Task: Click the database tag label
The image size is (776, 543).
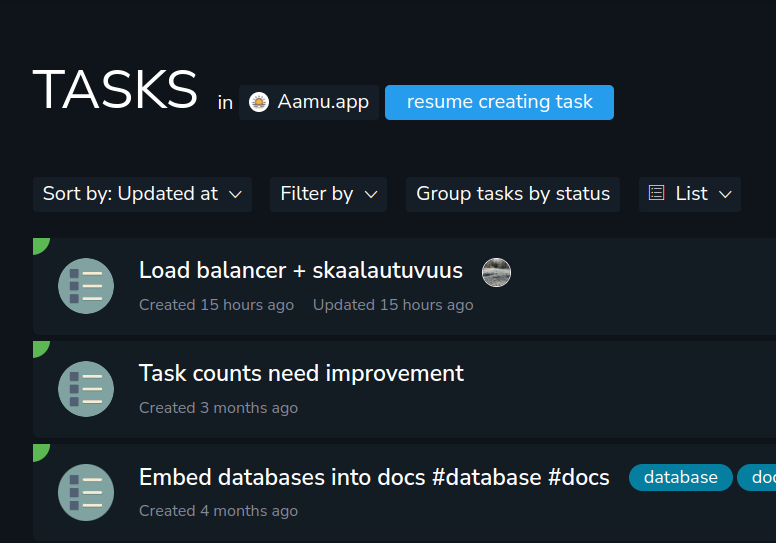Action: [680, 478]
